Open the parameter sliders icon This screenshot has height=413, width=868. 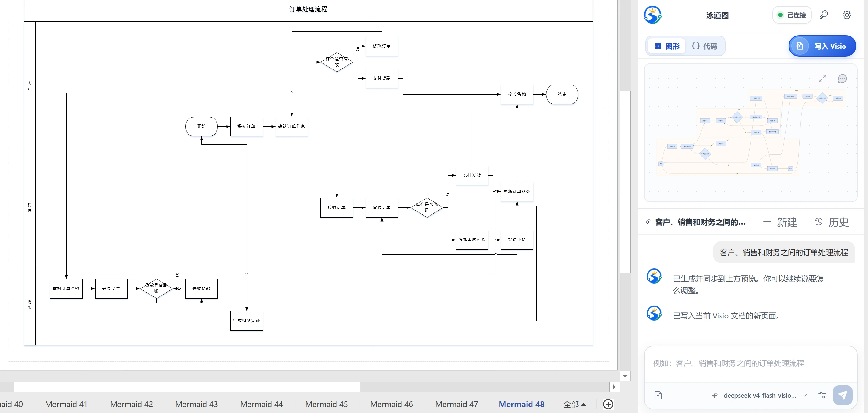click(822, 395)
